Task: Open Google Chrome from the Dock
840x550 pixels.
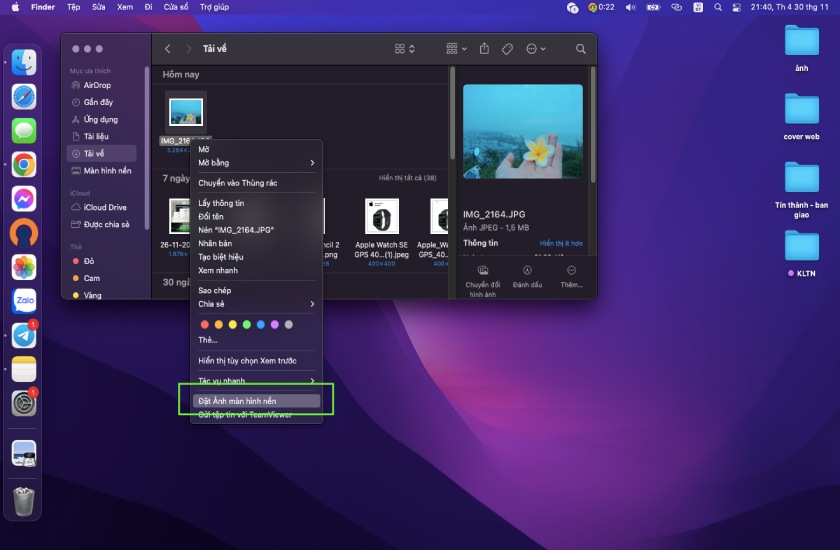Action: coord(24,165)
